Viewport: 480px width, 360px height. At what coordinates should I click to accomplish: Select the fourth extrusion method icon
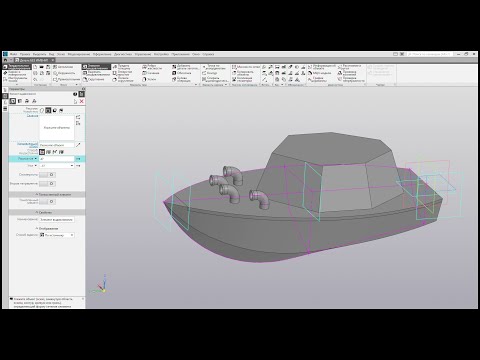61,152
